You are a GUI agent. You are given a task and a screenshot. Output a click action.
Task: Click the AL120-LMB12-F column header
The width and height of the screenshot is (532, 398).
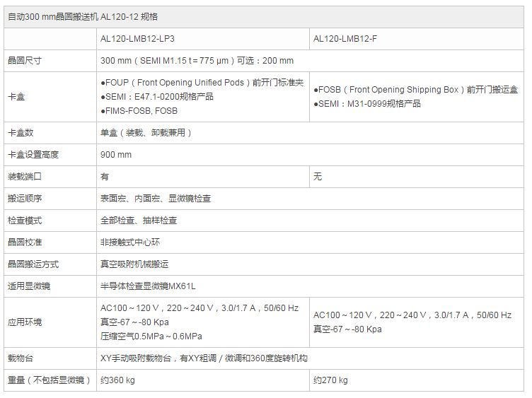point(345,39)
